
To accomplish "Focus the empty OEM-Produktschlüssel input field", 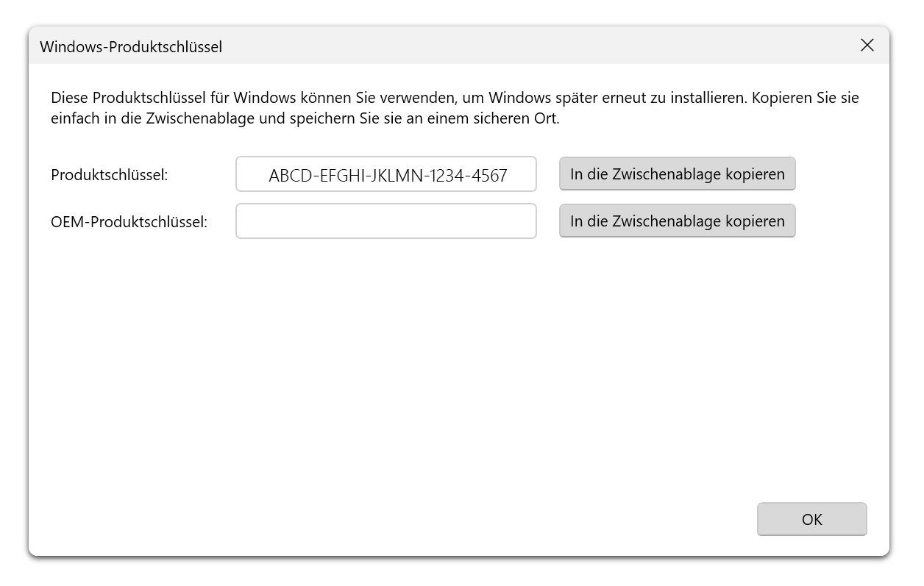I will tap(385, 221).
